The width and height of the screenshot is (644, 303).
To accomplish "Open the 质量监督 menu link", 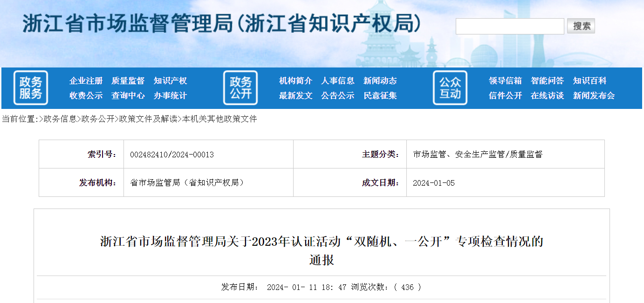I will (x=128, y=81).
